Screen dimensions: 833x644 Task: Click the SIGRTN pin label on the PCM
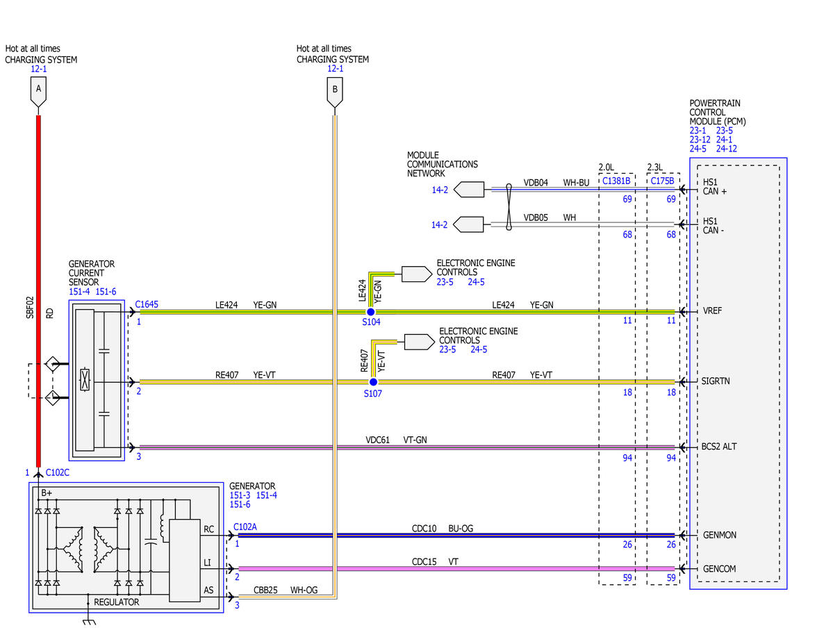tap(716, 381)
